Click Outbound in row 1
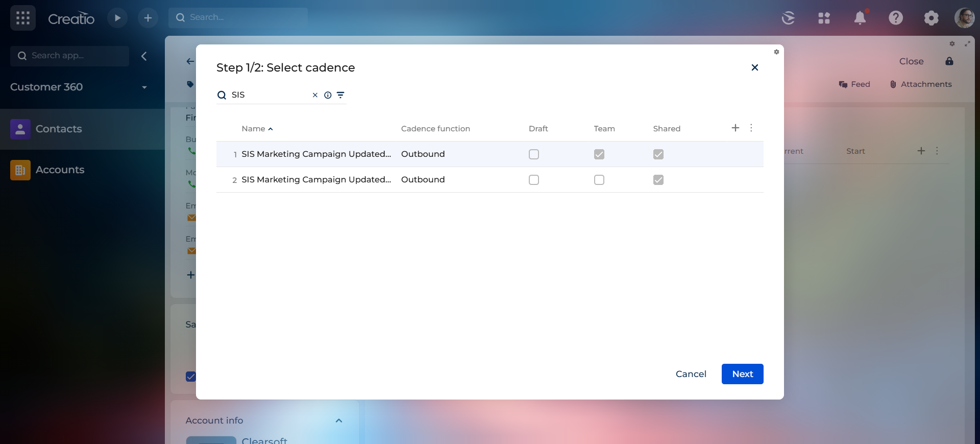 [x=423, y=154]
